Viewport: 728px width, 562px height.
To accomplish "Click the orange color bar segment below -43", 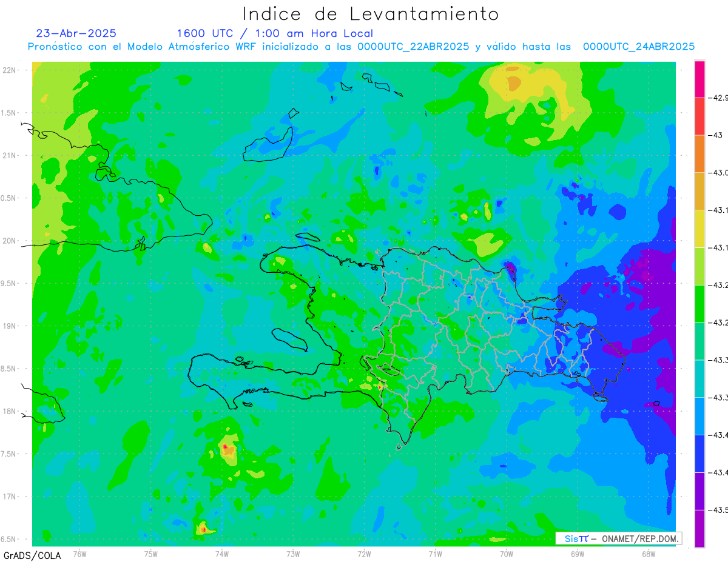I will pyautogui.click(x=699, y=154).
